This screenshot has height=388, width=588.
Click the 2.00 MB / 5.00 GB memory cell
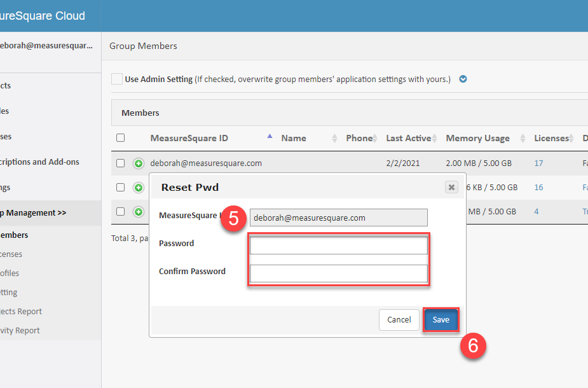coord(479,163)
